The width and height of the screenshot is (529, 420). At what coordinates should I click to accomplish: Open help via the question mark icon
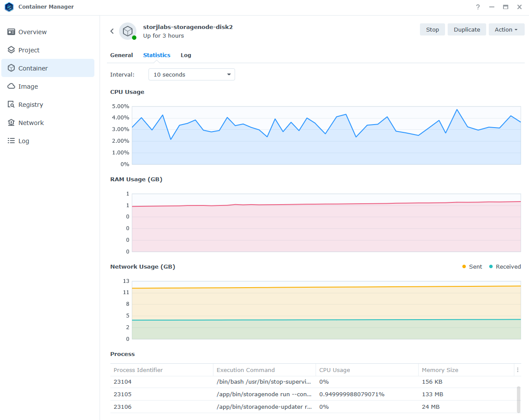[478, 7]
